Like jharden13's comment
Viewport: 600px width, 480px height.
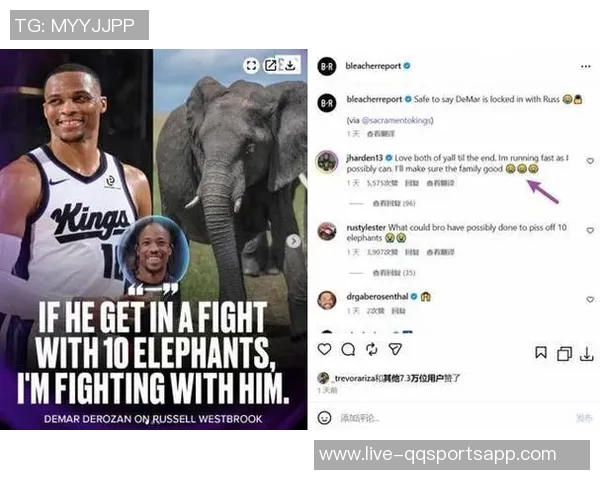point(590,161)
